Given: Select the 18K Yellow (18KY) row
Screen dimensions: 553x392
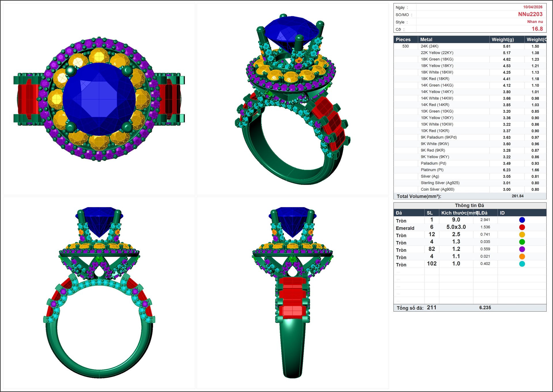Looking at the screenshot, I should tap(437, 66).
